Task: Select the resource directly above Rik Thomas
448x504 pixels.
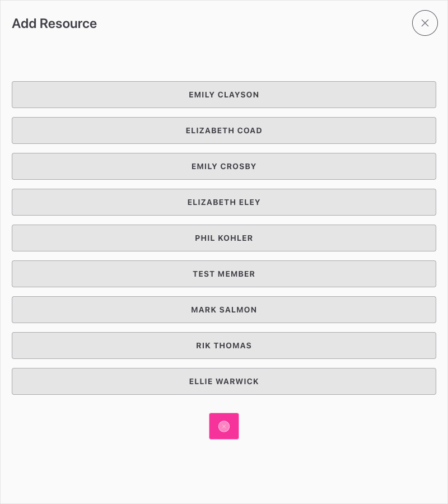Action: click(224, 310)
